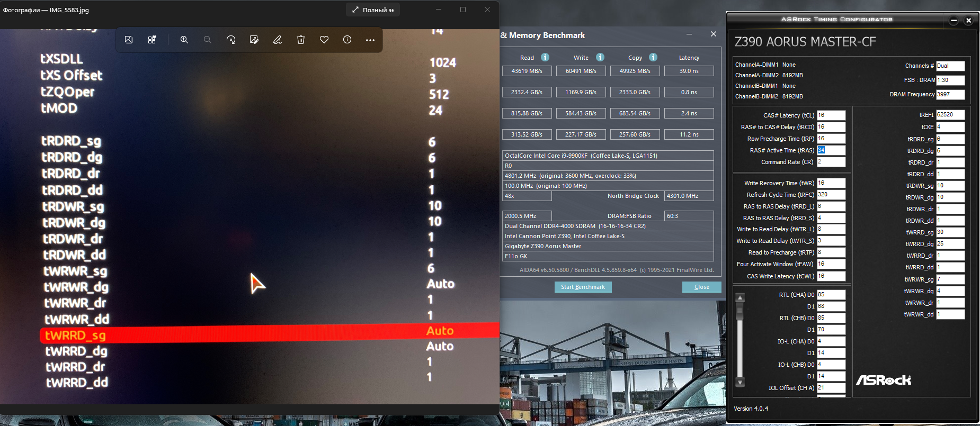This screenshot has width=980, height=426.
Task: Click the Command Rate (CR) field
Action: (x=831, y=162)
